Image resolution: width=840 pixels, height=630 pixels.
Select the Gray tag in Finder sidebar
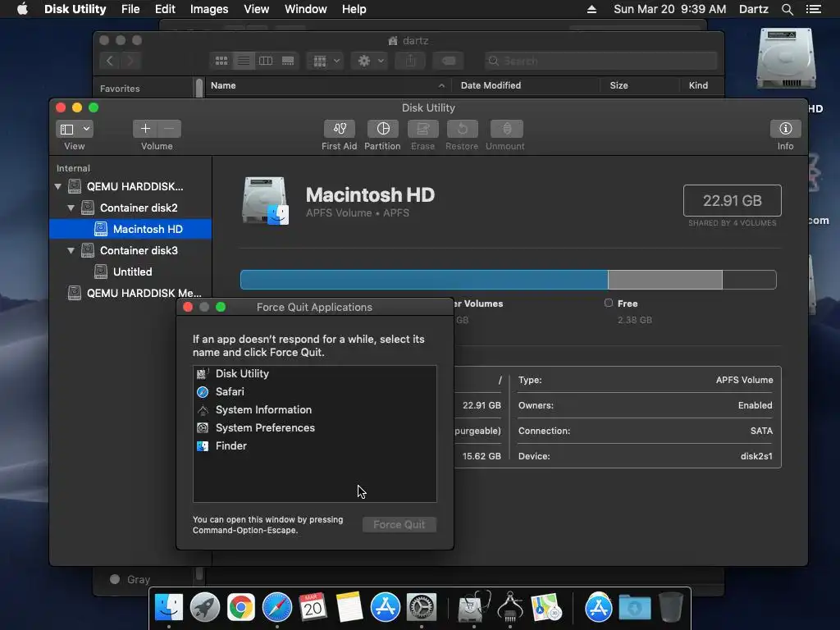click(130, 579)
